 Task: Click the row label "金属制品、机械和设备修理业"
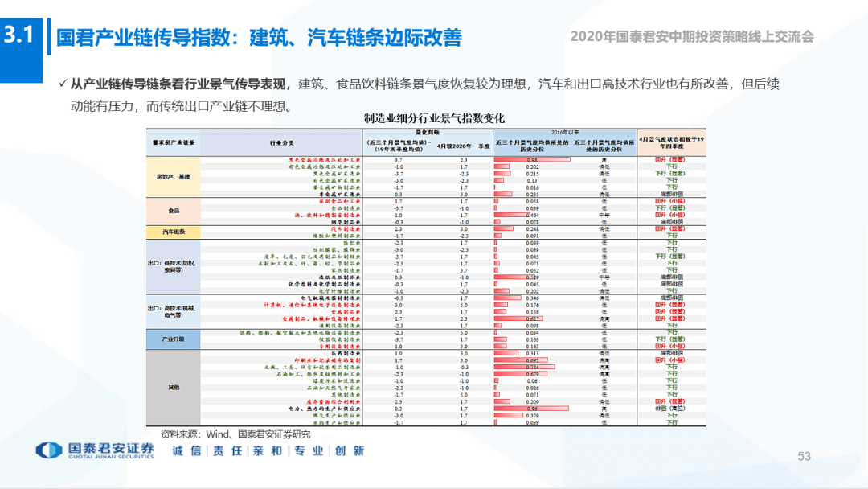coord(321,319)
